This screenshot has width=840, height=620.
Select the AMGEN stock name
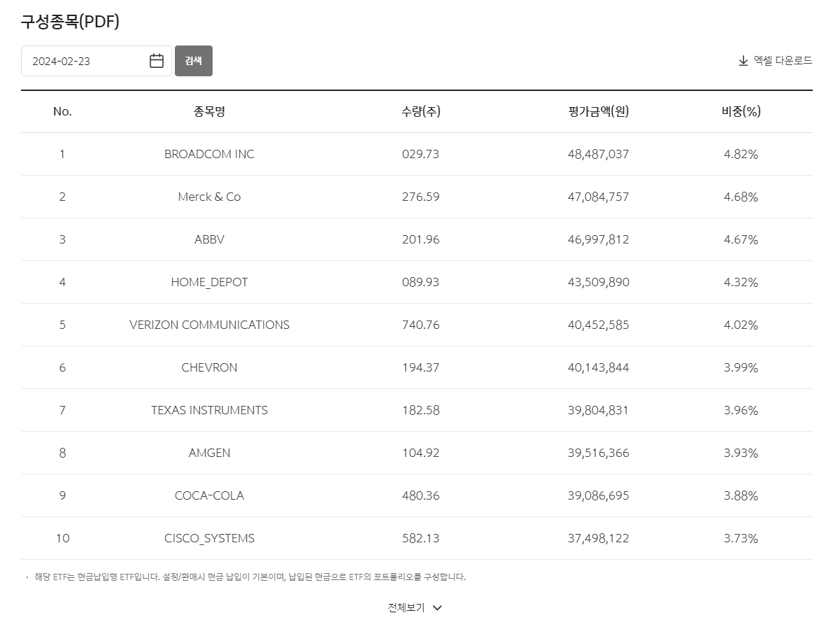pyautogui.click(x=209, y=453)
